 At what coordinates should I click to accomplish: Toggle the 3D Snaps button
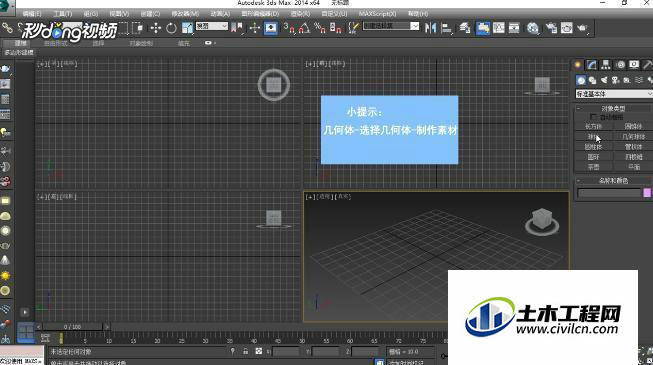tap(289, 28)
